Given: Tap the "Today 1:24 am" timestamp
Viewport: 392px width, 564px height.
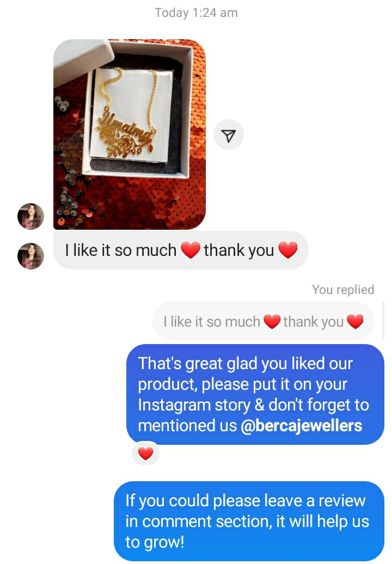Looking at the screenshot, I should pyautogui.click(x=196, y=13).
